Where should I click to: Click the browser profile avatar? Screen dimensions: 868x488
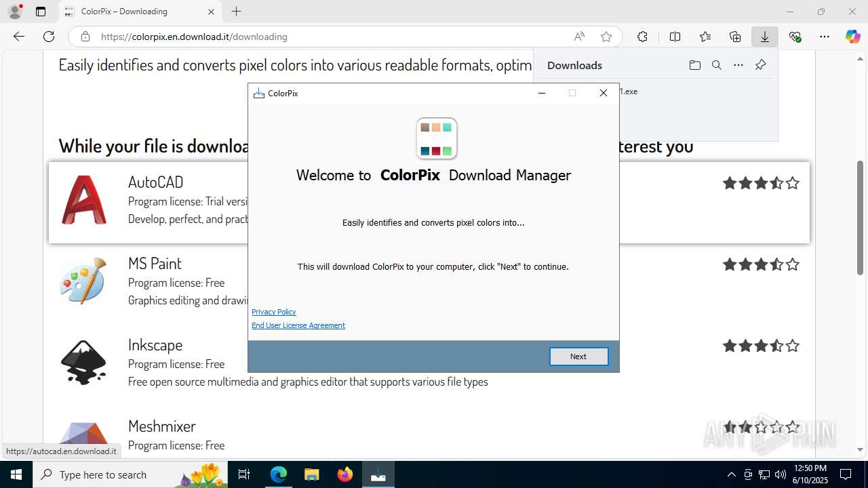coord(15,12)
